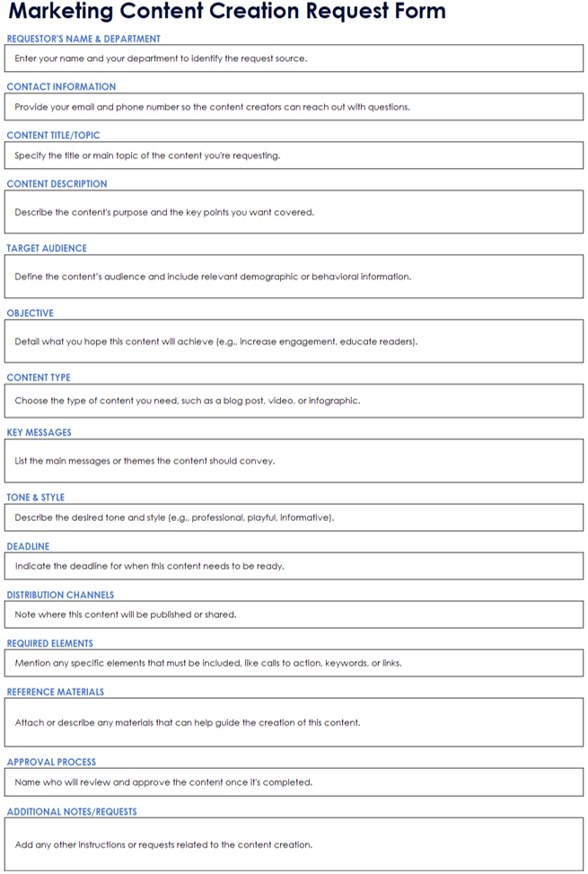
Task: Click the Objective entry box
Action: (294, 341)
